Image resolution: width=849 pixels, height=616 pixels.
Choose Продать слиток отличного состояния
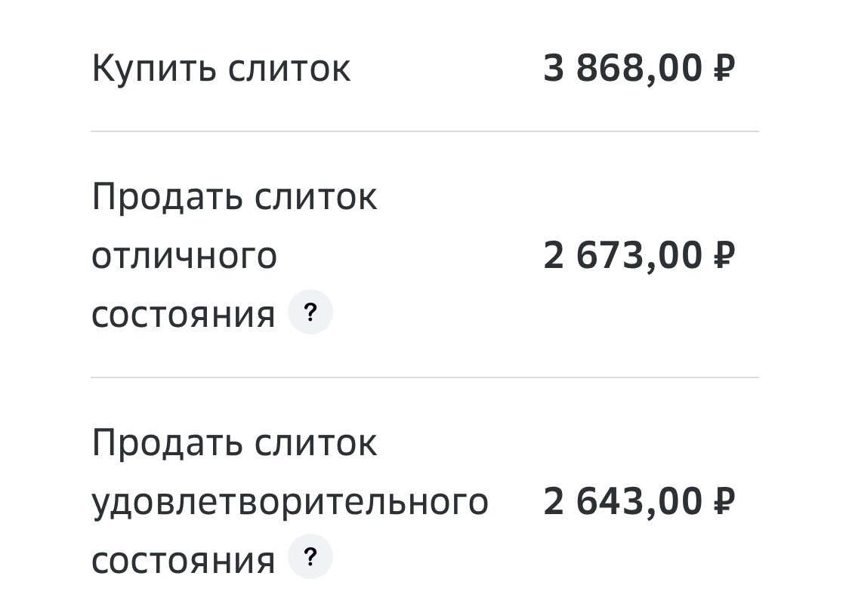click(x=234, y=254)
